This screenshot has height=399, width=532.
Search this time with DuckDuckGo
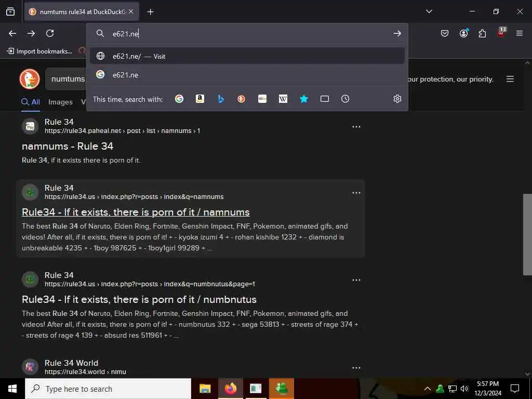click(x=241, y=99)
